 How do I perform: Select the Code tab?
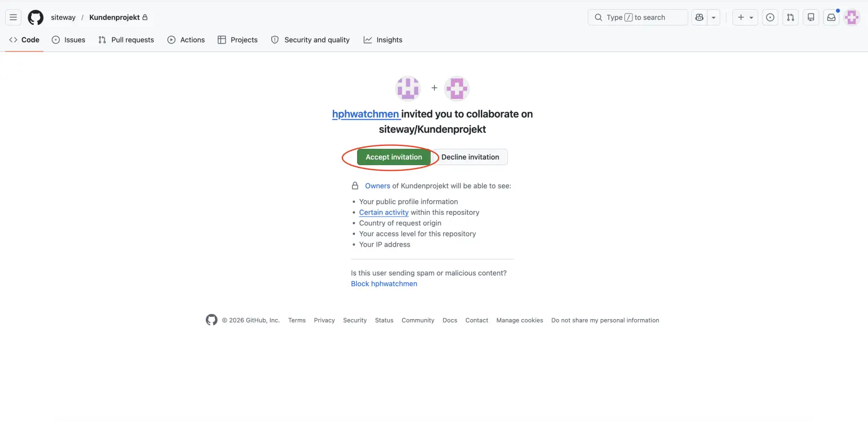coord(24,40)
